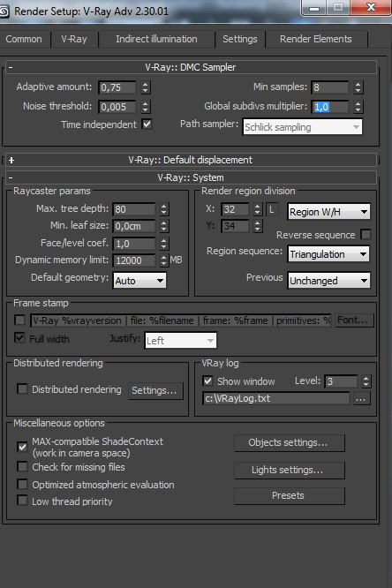Screen dimensions: 392x588
Task: Open the Previous Unchanged dropdown
Action: point(328,281)
